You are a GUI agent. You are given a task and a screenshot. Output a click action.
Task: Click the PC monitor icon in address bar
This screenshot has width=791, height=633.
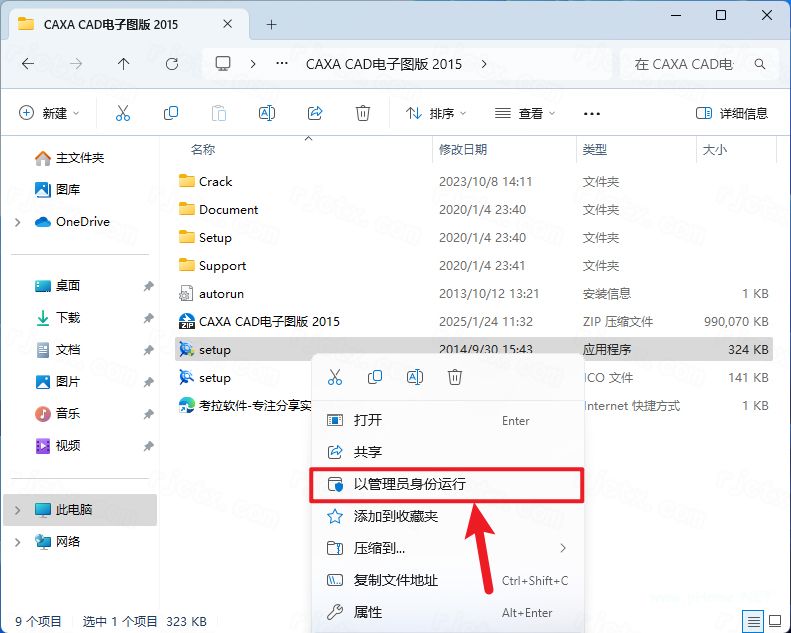[x=222, y=64]
